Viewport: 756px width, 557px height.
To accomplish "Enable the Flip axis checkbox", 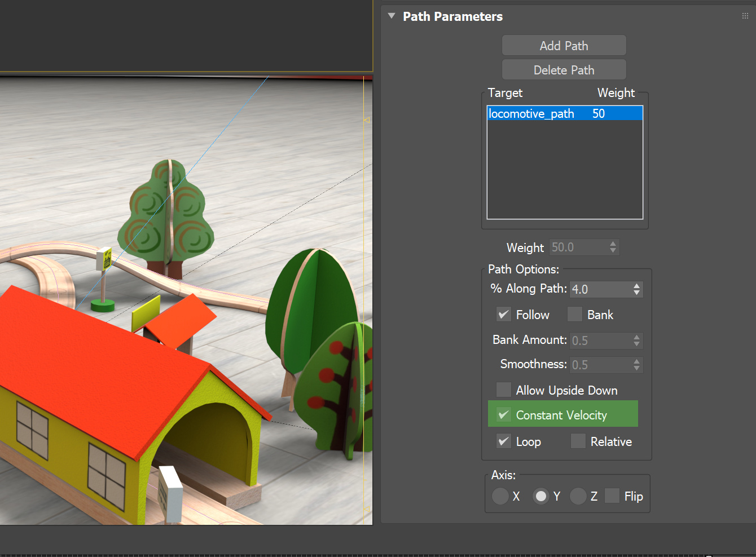I will tap(612, 496).
